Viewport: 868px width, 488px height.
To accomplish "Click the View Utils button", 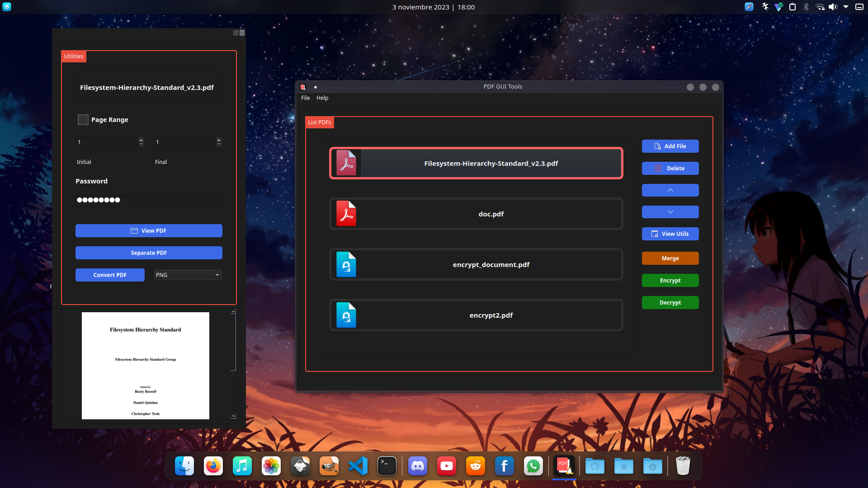I will pos(670,234).
